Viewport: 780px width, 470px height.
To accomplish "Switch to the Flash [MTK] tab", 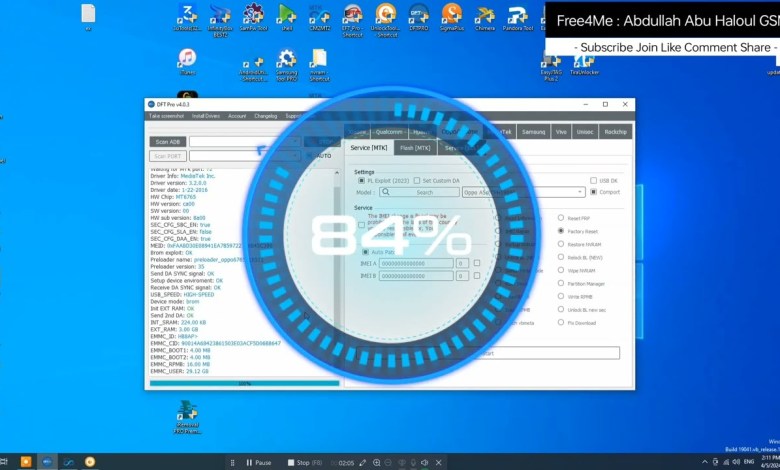I will (x=416, y=148).
